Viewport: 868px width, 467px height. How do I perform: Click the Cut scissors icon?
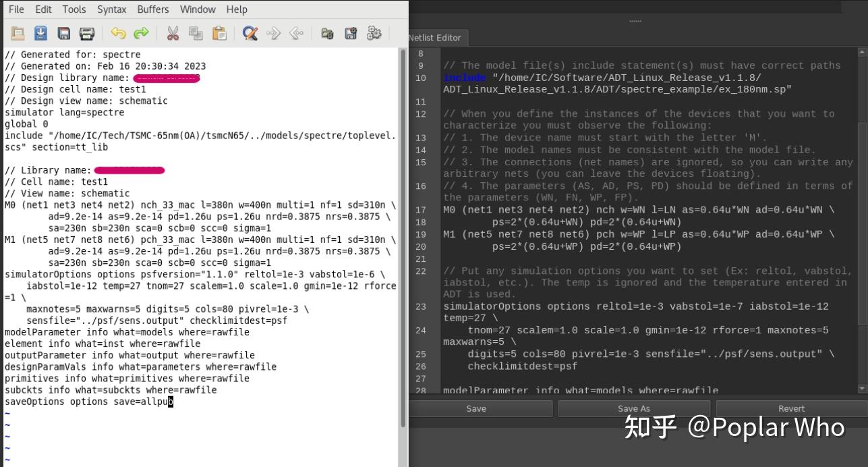pos(173,33)
